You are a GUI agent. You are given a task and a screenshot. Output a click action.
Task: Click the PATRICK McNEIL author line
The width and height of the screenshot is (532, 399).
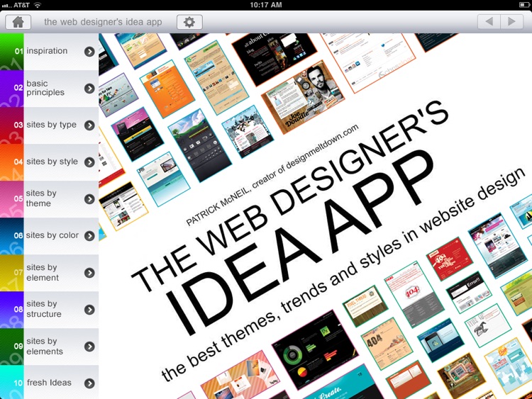[x=272, y=175]
